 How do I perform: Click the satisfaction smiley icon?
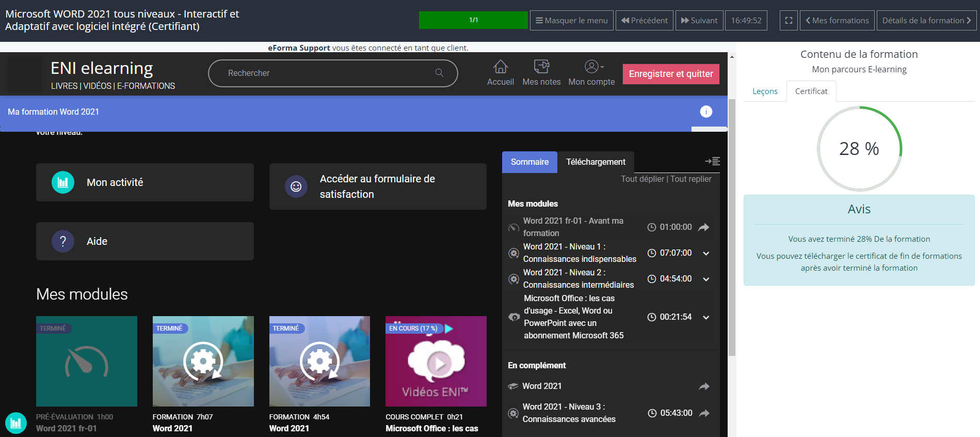[x=296, y=186]
